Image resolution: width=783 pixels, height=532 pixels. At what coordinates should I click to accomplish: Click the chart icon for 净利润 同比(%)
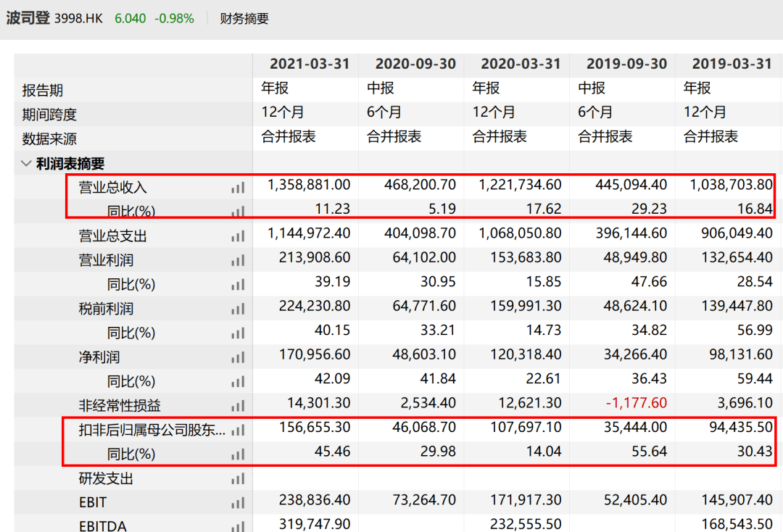point(237,381)
